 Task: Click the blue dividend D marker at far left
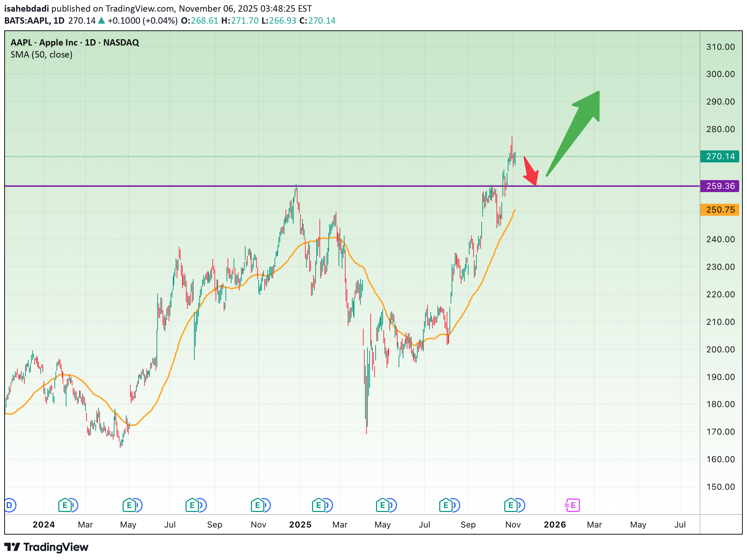(x=10, y=505)
